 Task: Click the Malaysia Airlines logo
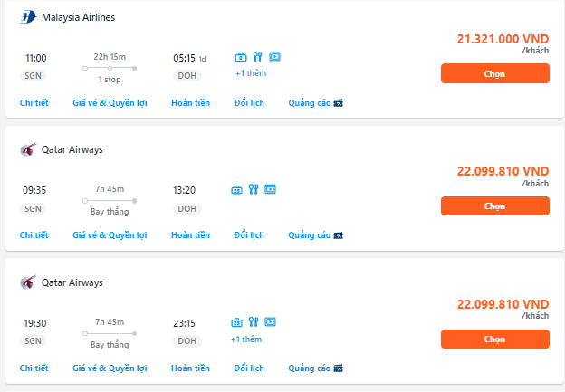click(28, 17)
